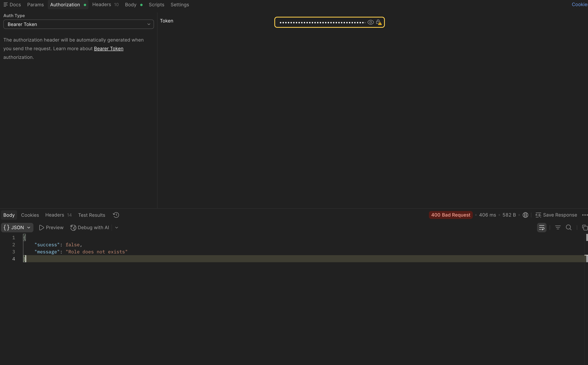
Task: Open the response more options ellipsis
Action: 585,215
